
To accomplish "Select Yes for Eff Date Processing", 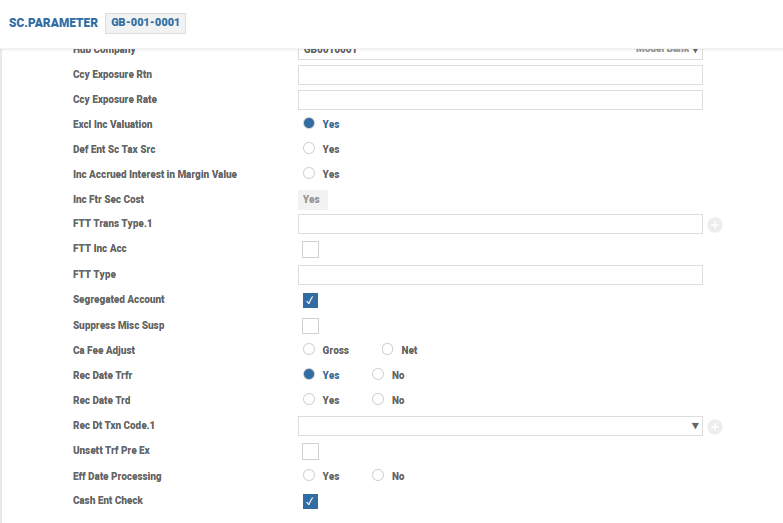I will (x=309, y=476).
